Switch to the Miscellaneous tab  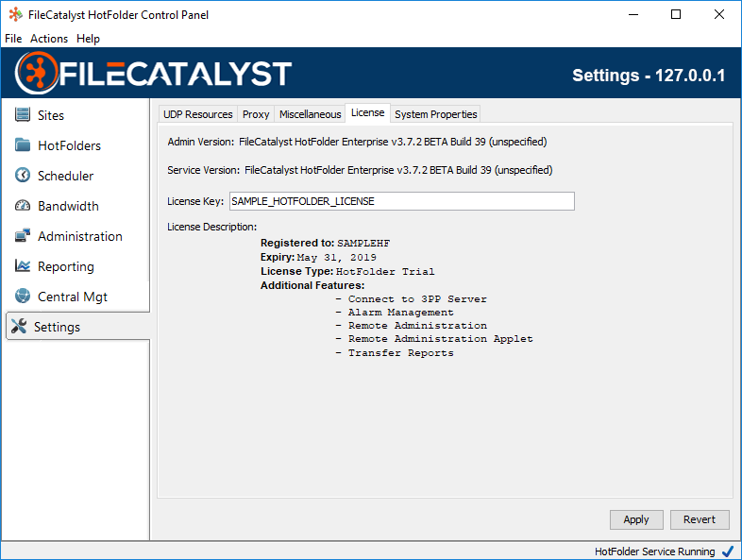click(310, 114)
